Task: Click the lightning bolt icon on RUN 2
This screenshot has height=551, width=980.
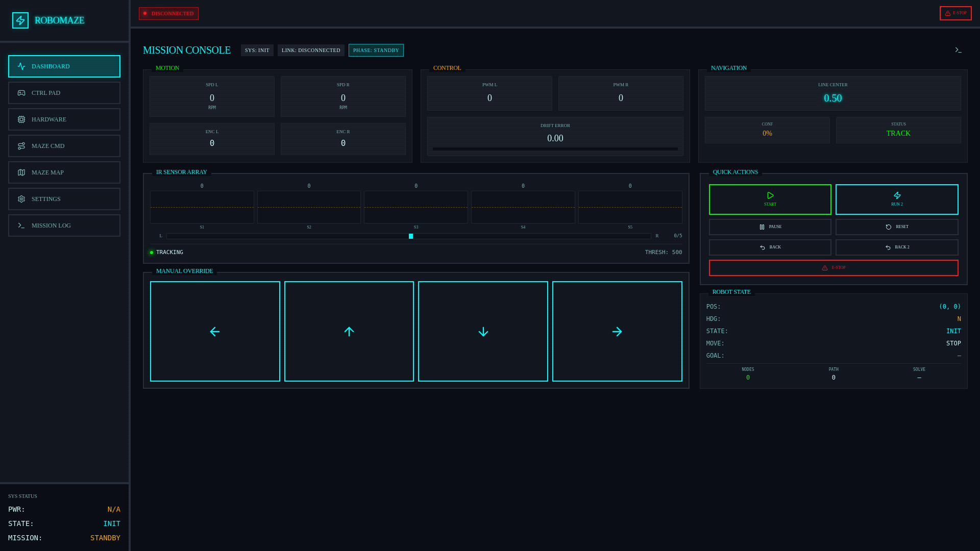Action: (x=897, y=195)
